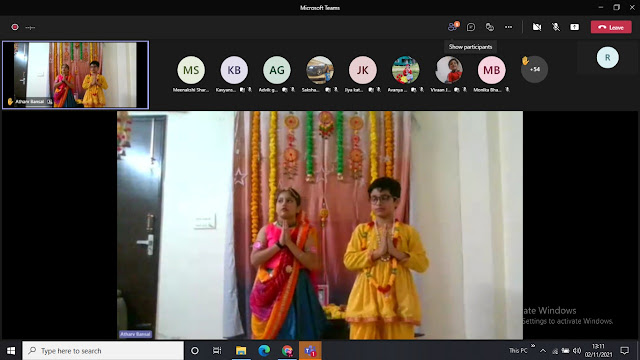The image size is (640, 360).
Task: Open Task View on the taskbar
Action: [217, 351]
